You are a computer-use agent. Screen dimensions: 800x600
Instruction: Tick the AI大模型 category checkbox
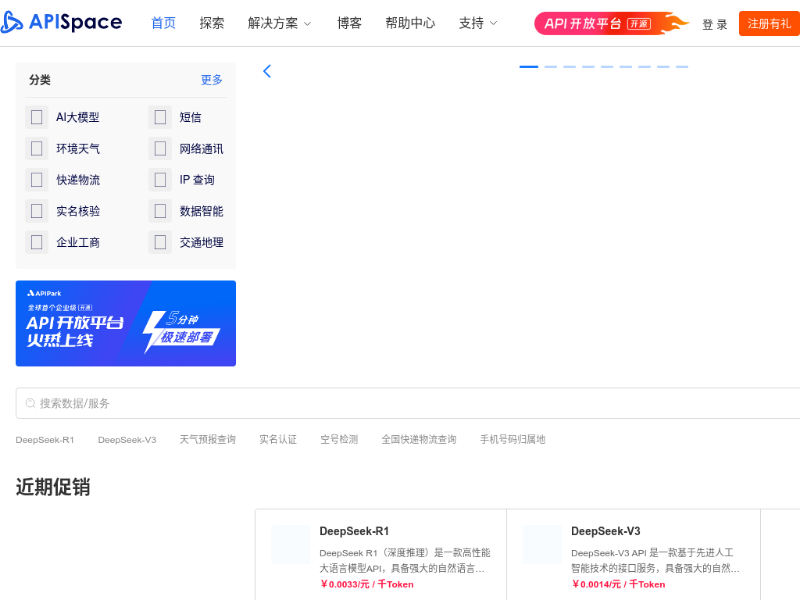click(x=37, y=117)
